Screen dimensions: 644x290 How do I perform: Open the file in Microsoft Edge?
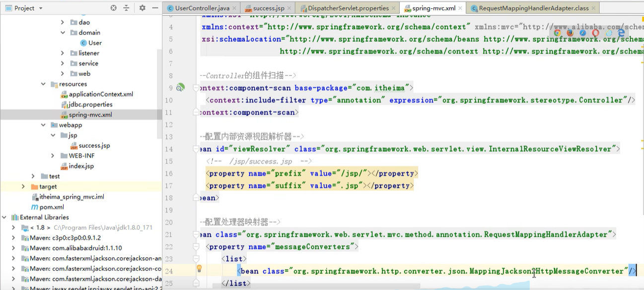point(622,33)
